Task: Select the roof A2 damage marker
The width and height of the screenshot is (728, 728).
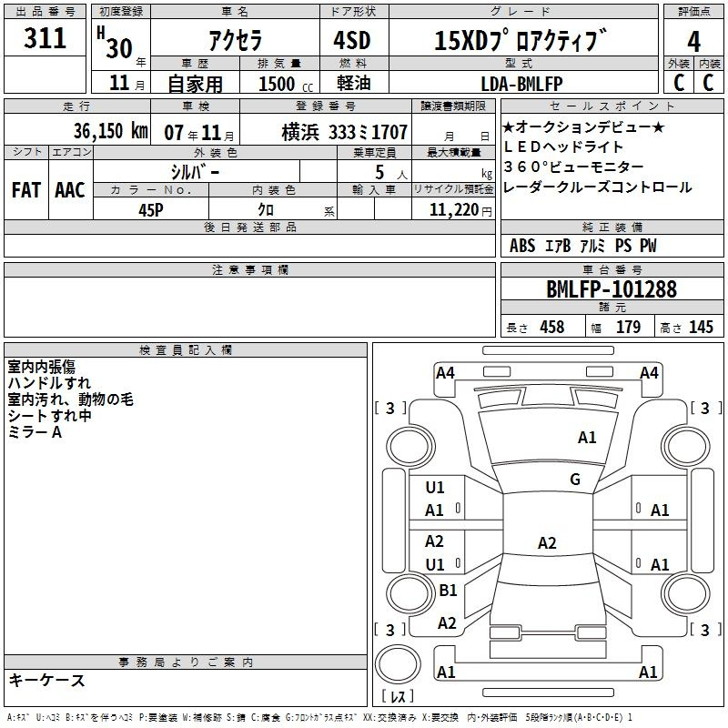Action: pos(547,542)
